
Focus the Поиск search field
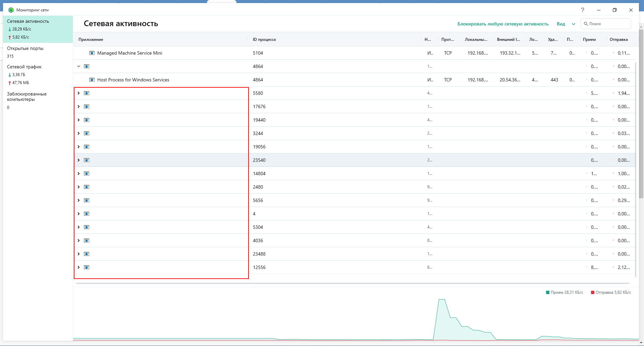pyautogui.click(x=606, y=24)
